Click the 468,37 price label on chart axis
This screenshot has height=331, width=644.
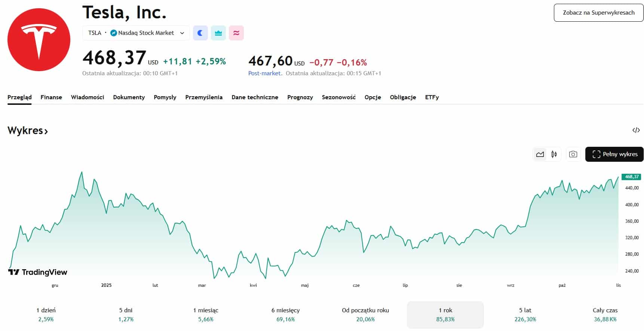click(x=631, y=177)
